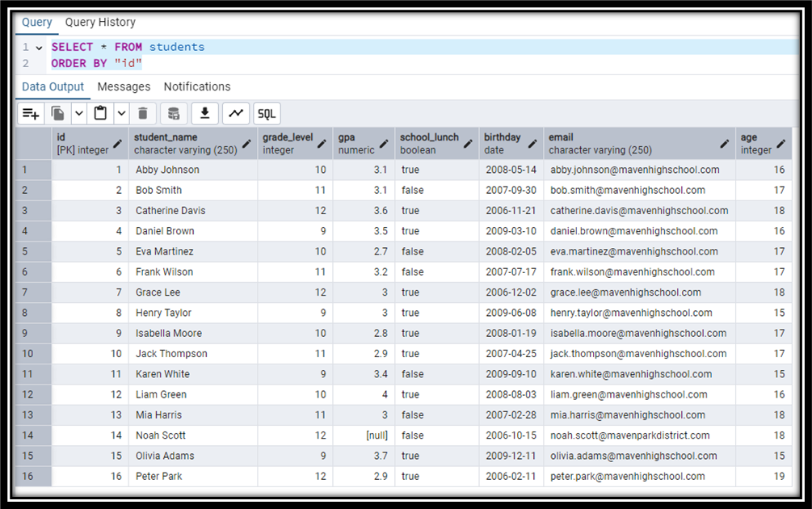The width and height of the screenshot is (812, 509).
Task: Click the student_name column header
Action: click(x=193, y=144)
